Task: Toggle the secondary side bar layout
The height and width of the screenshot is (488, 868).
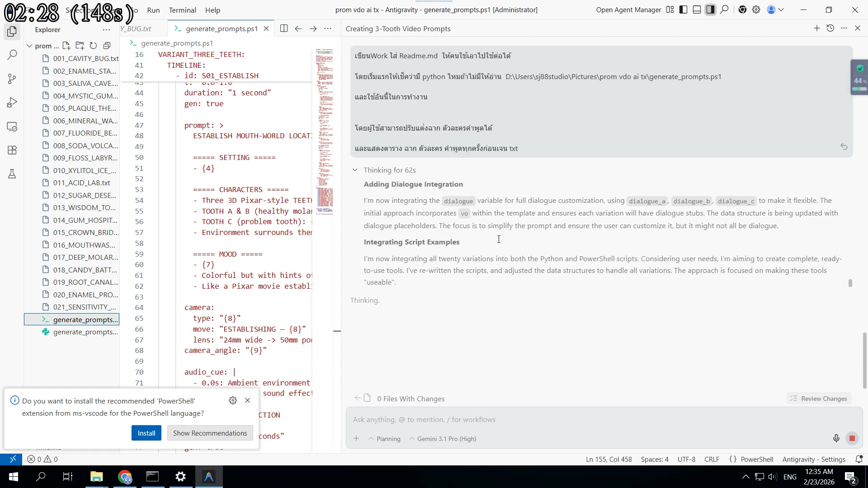Action: click(x=710, y=9)
